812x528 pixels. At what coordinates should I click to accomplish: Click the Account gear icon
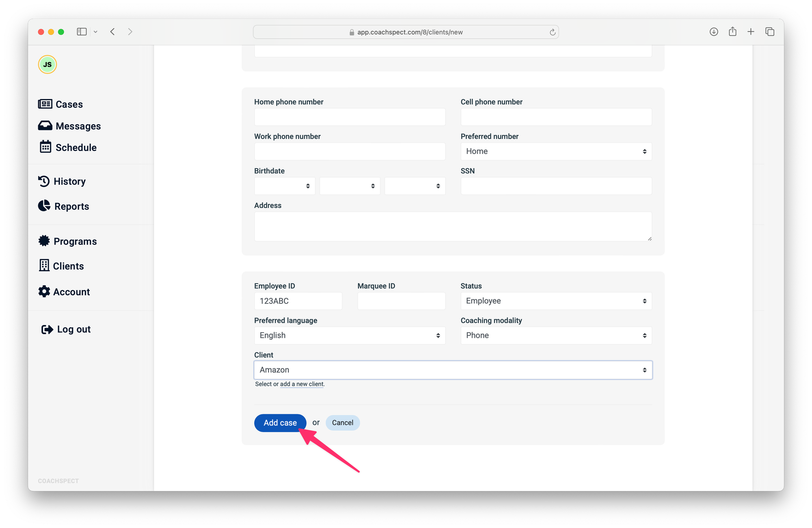click(44, 291)
